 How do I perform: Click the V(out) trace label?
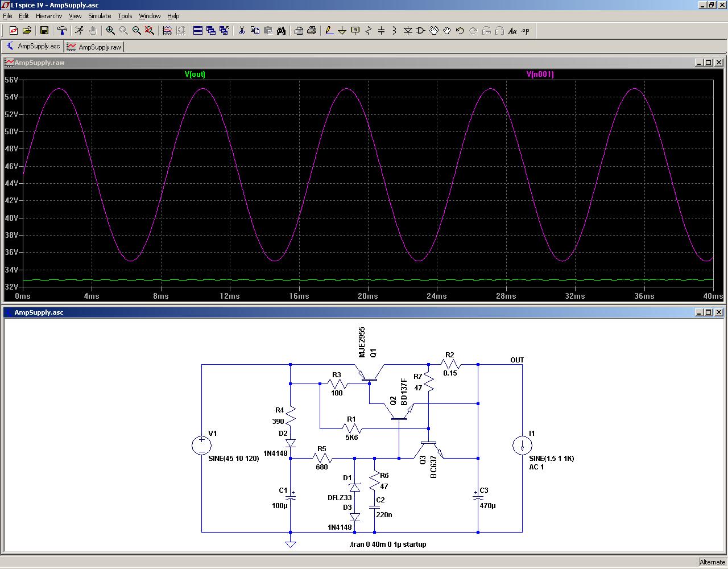tap(195, 74)
